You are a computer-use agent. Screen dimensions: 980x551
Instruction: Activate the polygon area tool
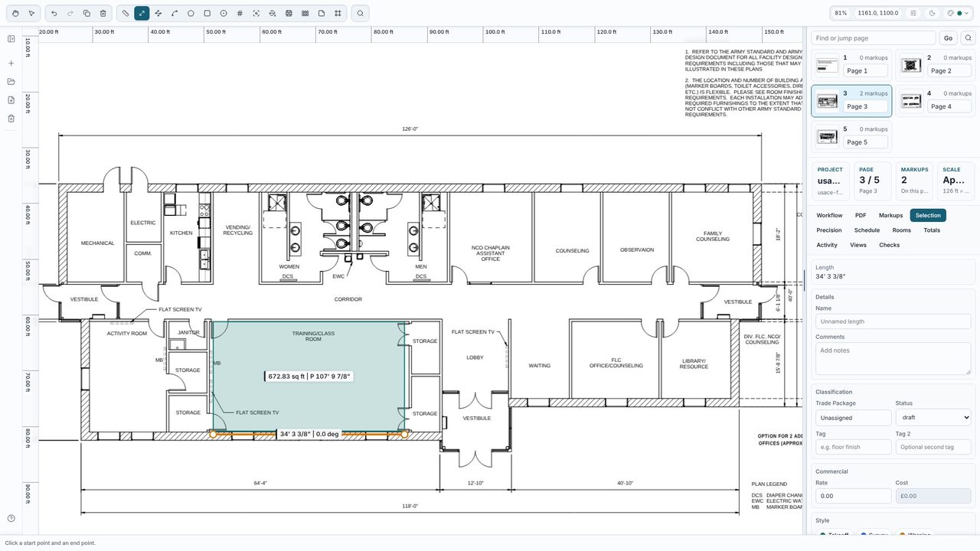(191, 13)
